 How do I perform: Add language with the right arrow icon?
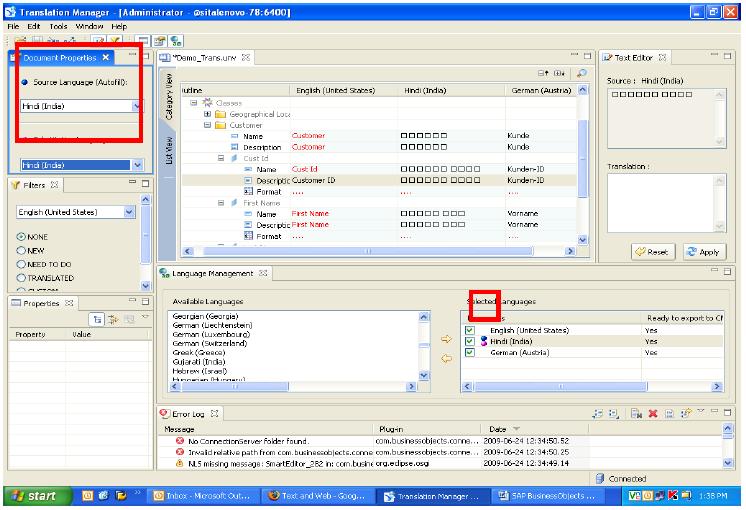tap(446, 339)
